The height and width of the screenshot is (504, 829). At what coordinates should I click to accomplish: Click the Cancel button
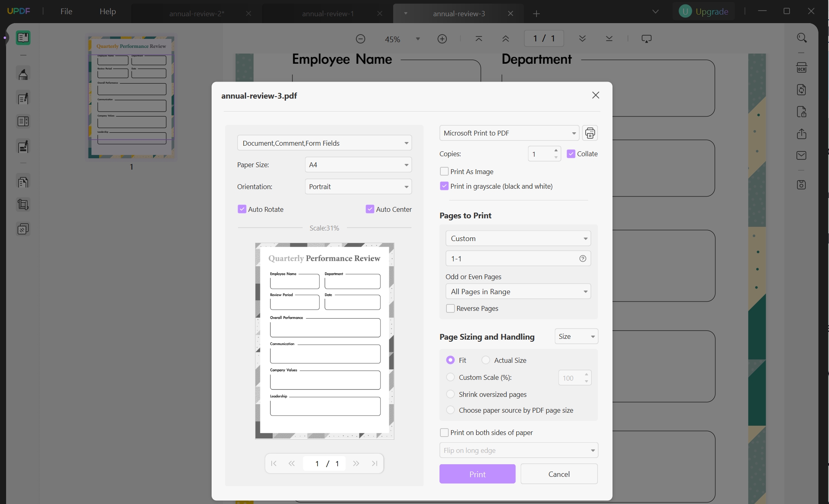[x=559, y=474]
